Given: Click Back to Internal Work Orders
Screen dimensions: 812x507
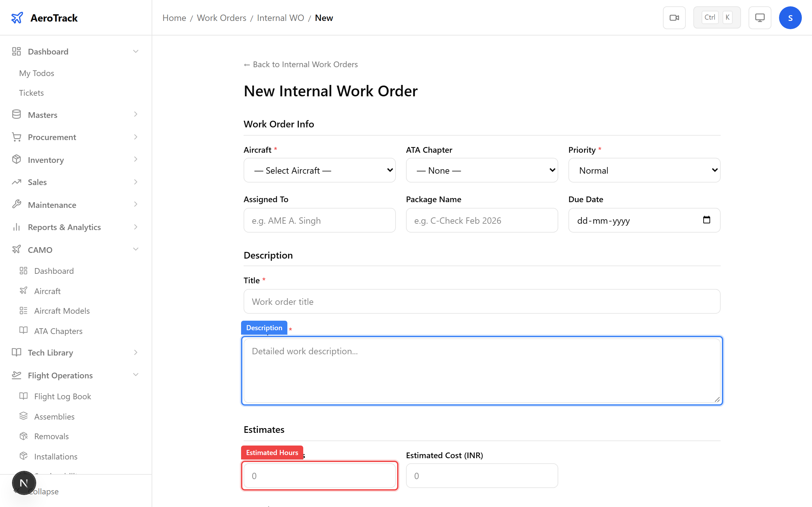Looking at the screenshot, I should (300, 64).
